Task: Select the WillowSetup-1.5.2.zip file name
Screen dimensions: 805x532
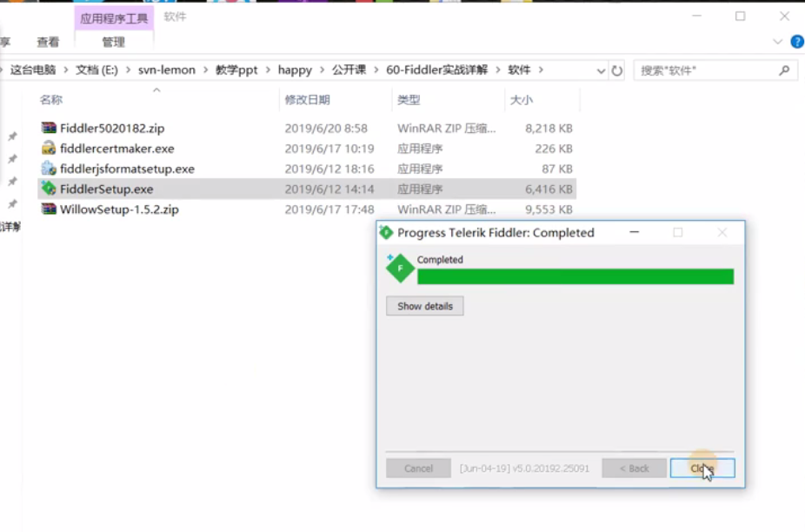Action: [120, 209]
